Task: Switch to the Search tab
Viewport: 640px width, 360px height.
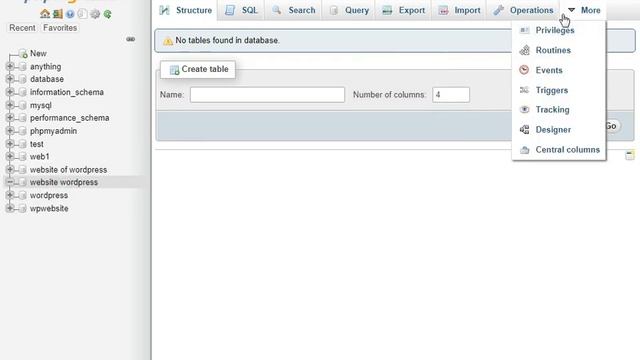Action: pyautogui.click(x=293, y=10)
